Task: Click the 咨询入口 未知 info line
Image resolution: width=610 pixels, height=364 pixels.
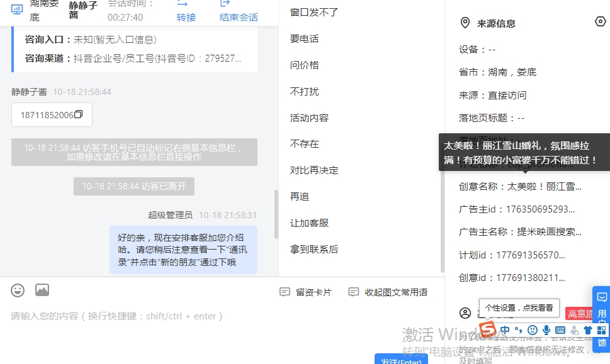Action: point(91,40)
